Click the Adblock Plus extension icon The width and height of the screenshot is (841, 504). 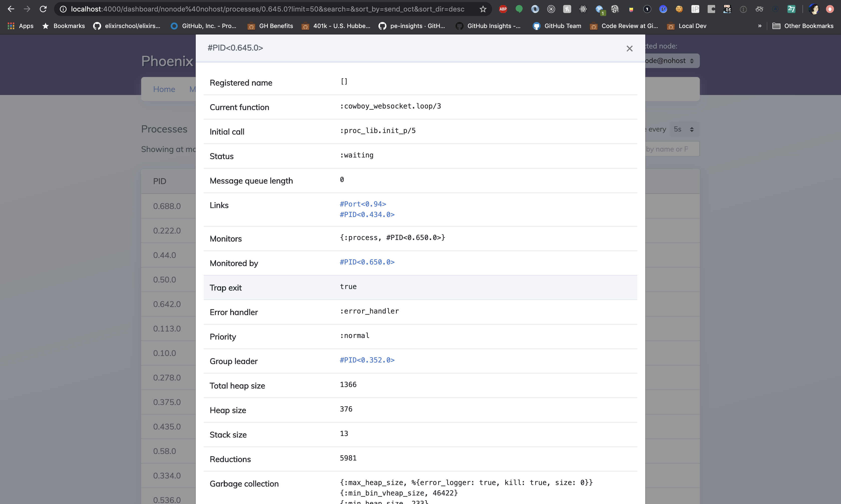503,9
